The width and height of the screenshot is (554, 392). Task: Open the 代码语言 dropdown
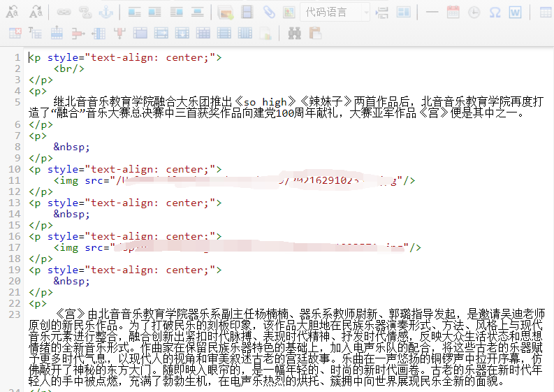coord(328,12)
